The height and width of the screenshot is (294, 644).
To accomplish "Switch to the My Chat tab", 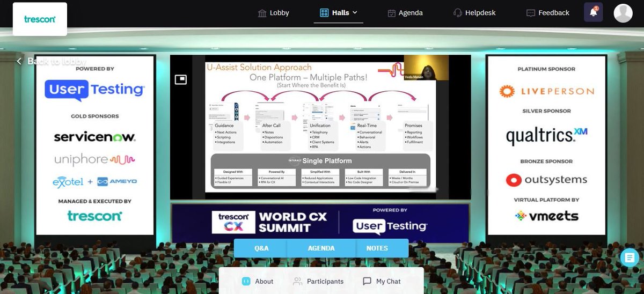I will pyautogui.click(x=382, y=281).
